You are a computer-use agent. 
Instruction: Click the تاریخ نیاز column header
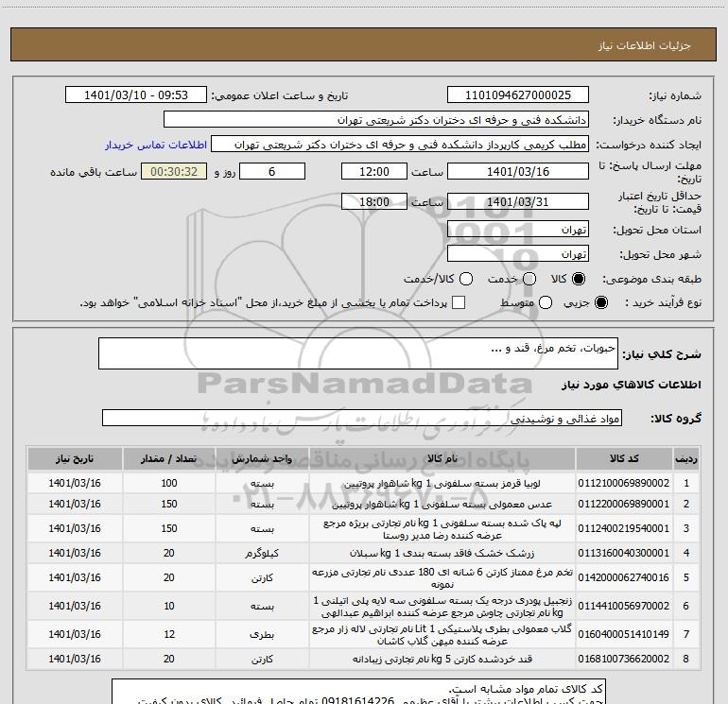tap(75, 459)
